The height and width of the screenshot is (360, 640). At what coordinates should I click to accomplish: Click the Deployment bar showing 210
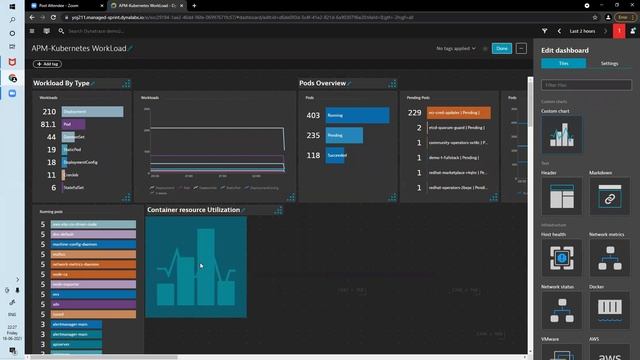tap(92, 112)
